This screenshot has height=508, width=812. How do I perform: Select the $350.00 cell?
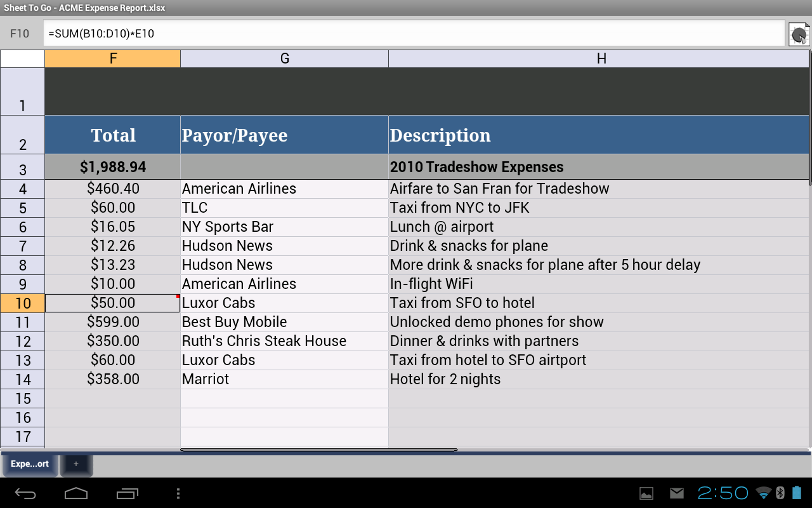113,341
